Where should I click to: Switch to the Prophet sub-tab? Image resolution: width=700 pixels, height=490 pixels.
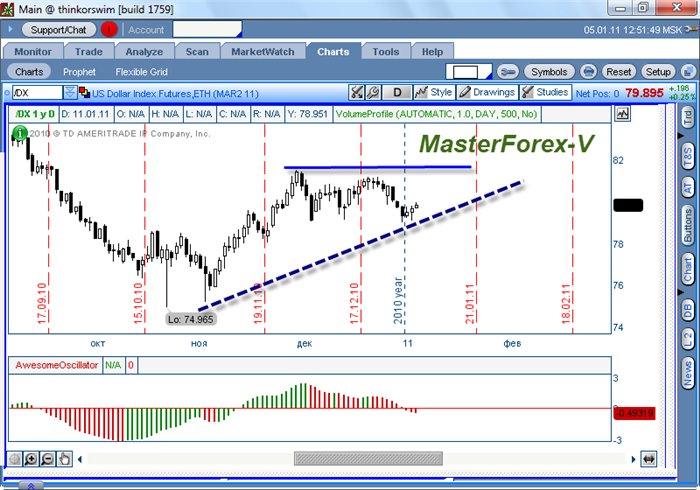(79, 72)
